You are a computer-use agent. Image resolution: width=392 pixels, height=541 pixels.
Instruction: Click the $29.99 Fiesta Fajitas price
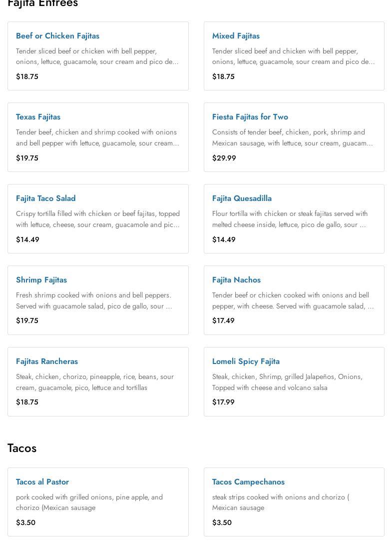(x=224, y=158)
